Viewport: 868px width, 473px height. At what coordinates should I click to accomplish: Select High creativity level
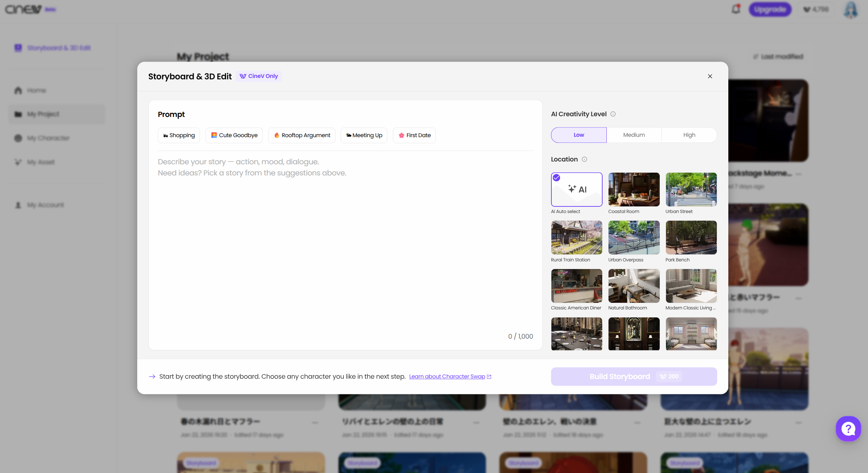(689, 135)
